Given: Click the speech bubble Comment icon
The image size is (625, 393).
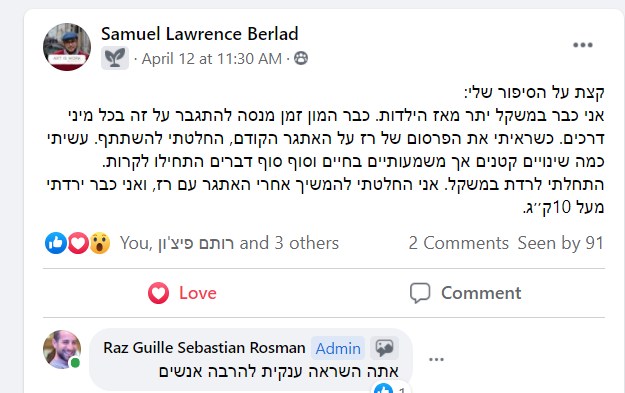Looking at the screenshot, I should point(420,293).
